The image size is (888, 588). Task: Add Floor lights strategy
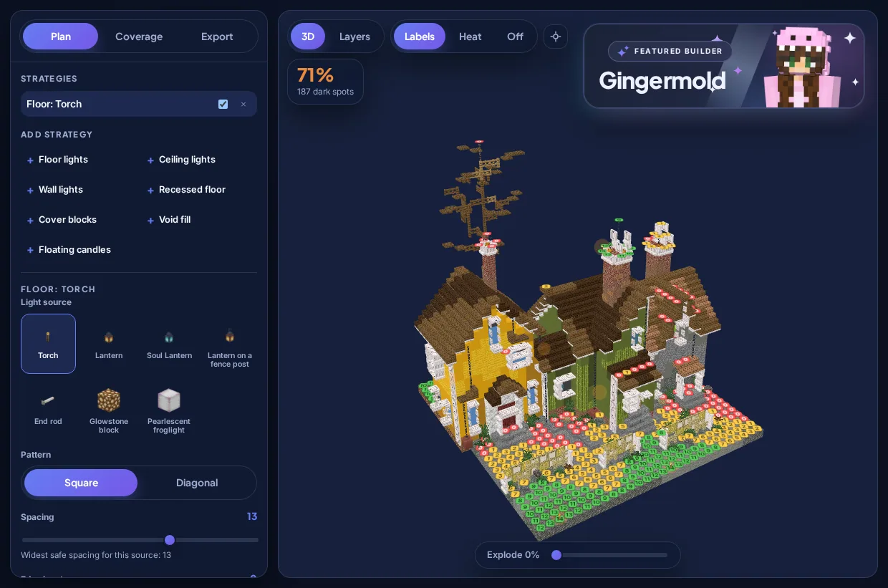57,160
